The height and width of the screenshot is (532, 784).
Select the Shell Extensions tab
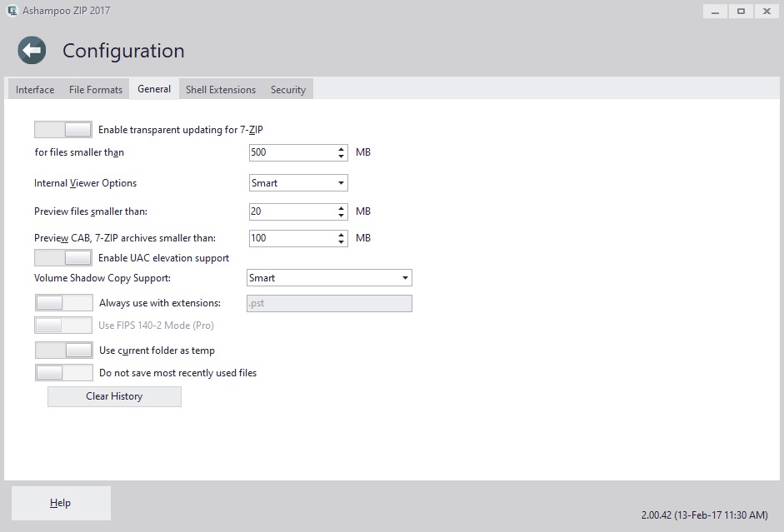tap(221, 90)
